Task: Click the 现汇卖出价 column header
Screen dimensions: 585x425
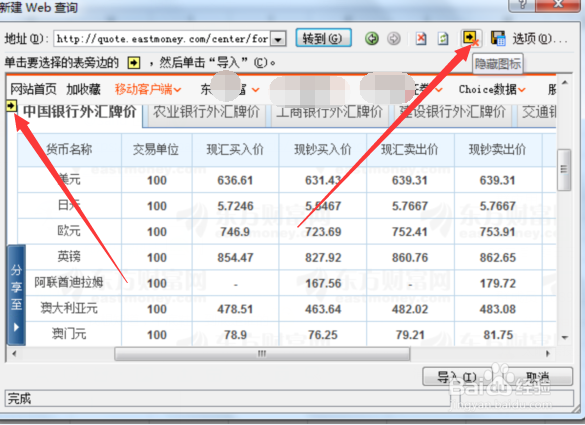Action: point(410,150)
